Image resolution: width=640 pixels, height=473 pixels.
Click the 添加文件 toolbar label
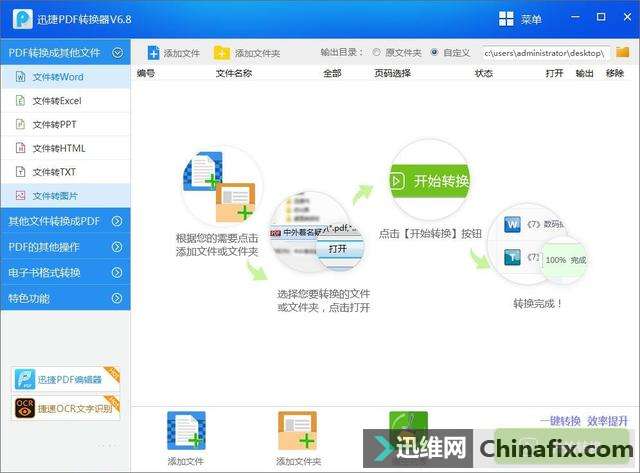pos(182,53)
